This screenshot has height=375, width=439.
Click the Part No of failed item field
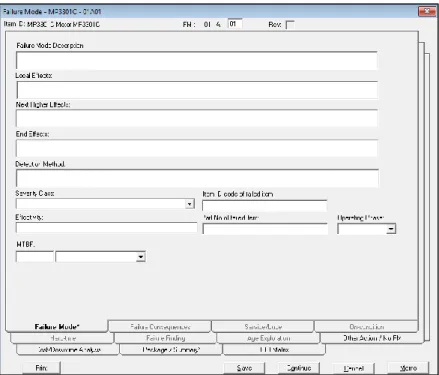265,229
